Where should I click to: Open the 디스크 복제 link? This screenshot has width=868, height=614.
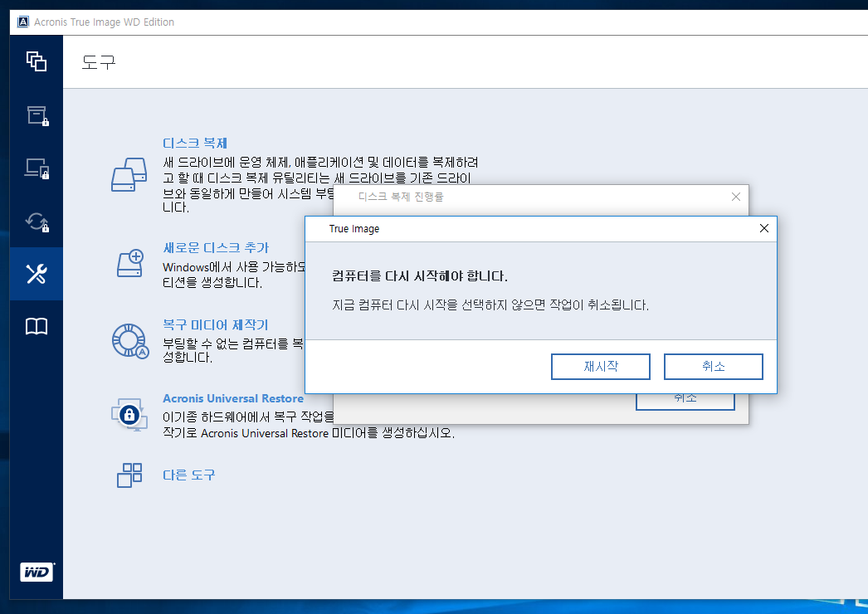click(x=195, y=143)
